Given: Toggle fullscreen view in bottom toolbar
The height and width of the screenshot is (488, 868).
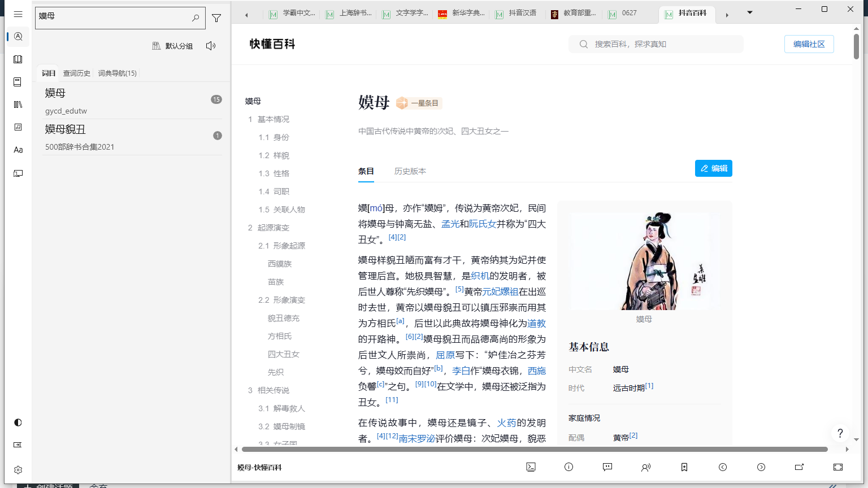Looking at the screenshot, I should 837,467.
